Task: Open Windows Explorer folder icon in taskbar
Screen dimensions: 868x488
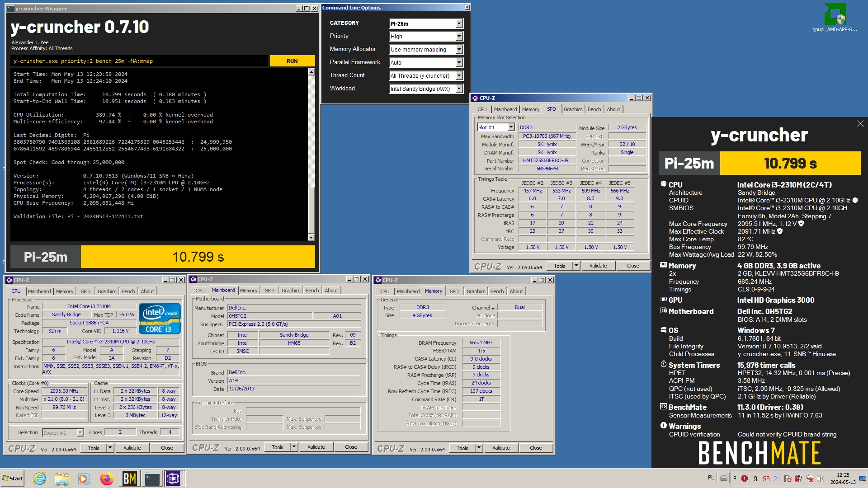Action: click(62, 479)
